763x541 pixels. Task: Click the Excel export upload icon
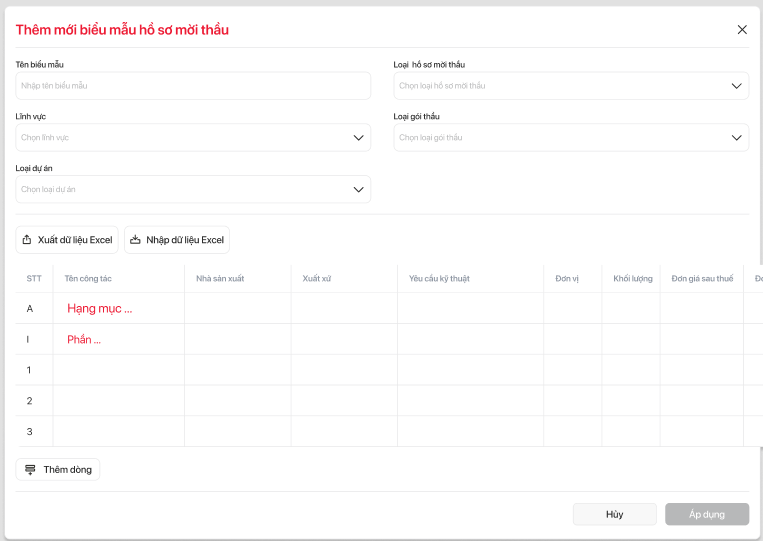pos(27,240)
